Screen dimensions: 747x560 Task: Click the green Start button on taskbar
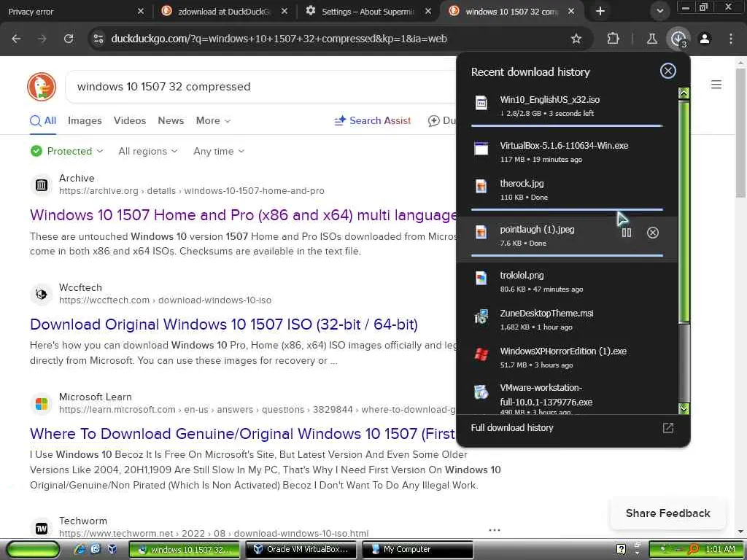coord(32,550)
